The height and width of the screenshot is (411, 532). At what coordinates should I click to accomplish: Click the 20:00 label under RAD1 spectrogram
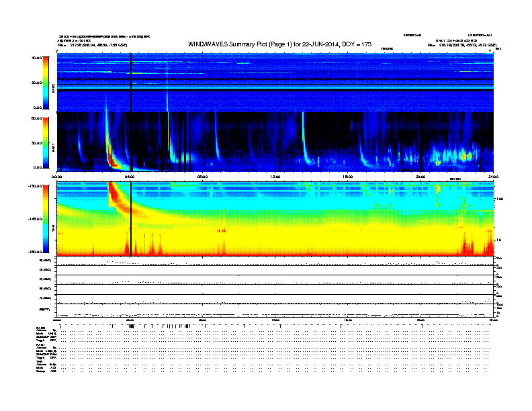pyautogui.click(x=420, y=177)
